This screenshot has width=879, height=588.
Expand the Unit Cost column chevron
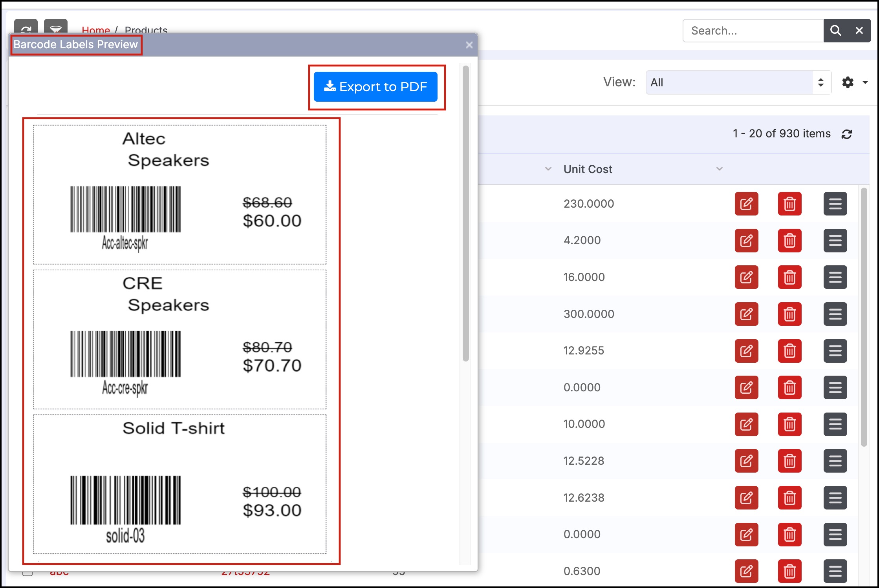719,169
